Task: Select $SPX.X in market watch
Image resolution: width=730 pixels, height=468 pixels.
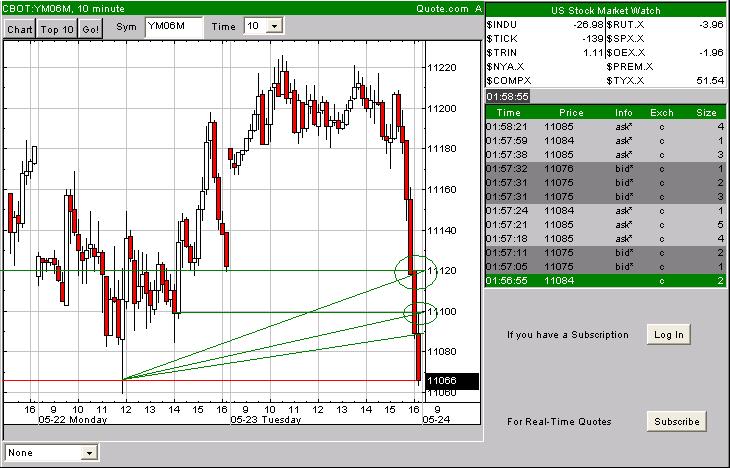Action: pyautogui.click(x=626, y=39)
